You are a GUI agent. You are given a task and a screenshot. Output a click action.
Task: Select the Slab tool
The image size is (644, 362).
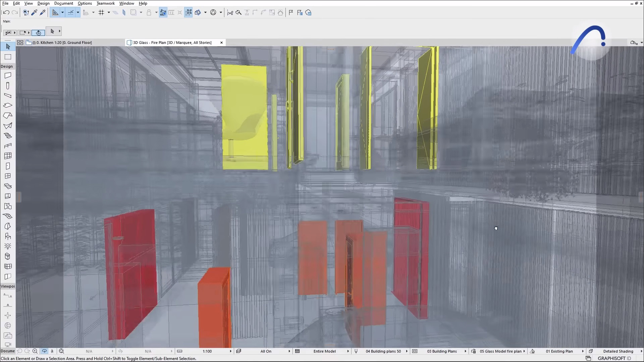[x=8, y=106]
